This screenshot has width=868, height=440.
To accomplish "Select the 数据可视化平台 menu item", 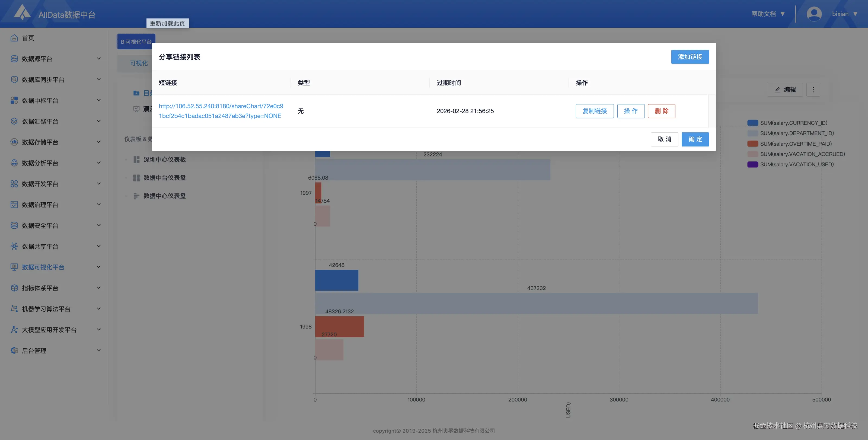I will (43, 267).
